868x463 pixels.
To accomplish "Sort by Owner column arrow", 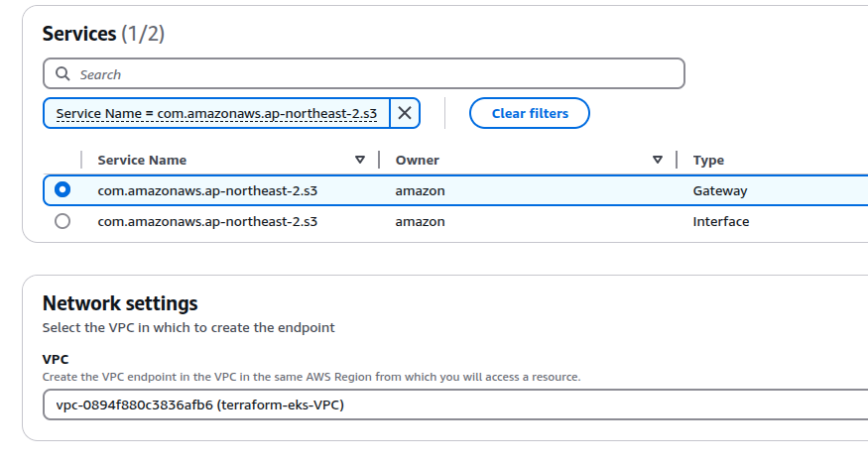I will click(x=658, y=160).
